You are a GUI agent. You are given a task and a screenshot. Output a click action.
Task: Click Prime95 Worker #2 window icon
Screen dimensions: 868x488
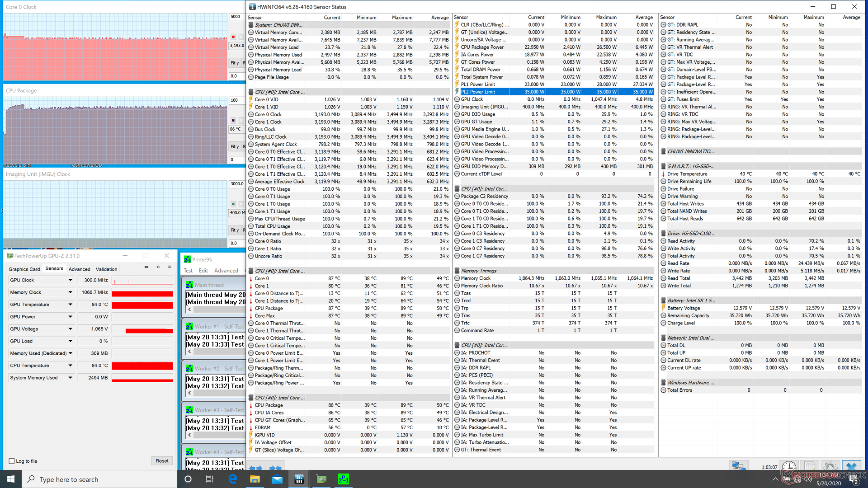pyautogui.click(x=189, y=368)
